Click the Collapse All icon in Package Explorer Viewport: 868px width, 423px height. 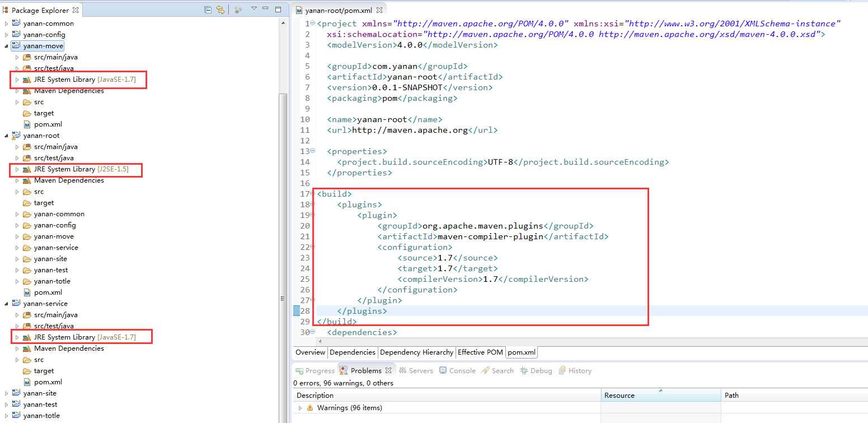tap(208, 10)
